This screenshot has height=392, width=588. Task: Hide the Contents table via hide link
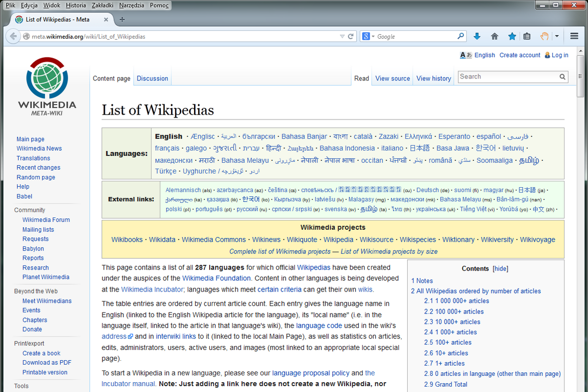tap(500, 269)
